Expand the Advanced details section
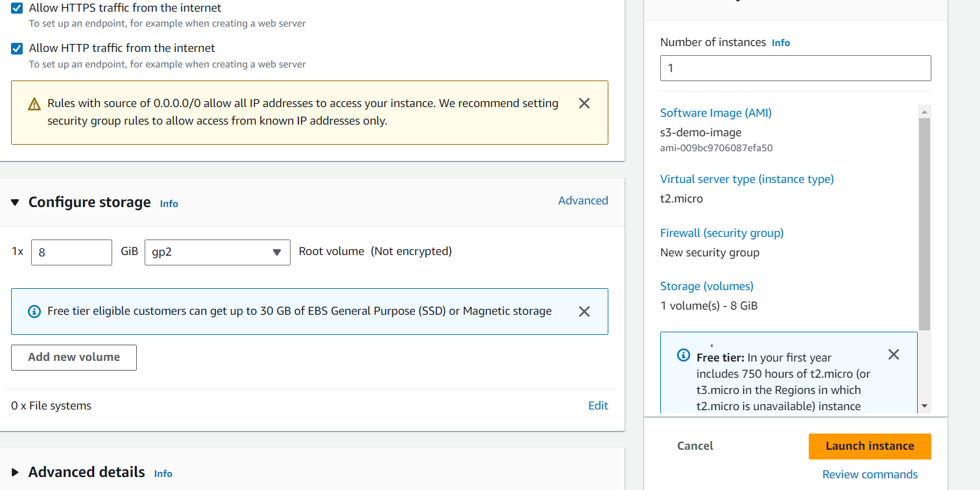This screenshot has width=980, height=490. pyautogui.click(x=15, y=472)
